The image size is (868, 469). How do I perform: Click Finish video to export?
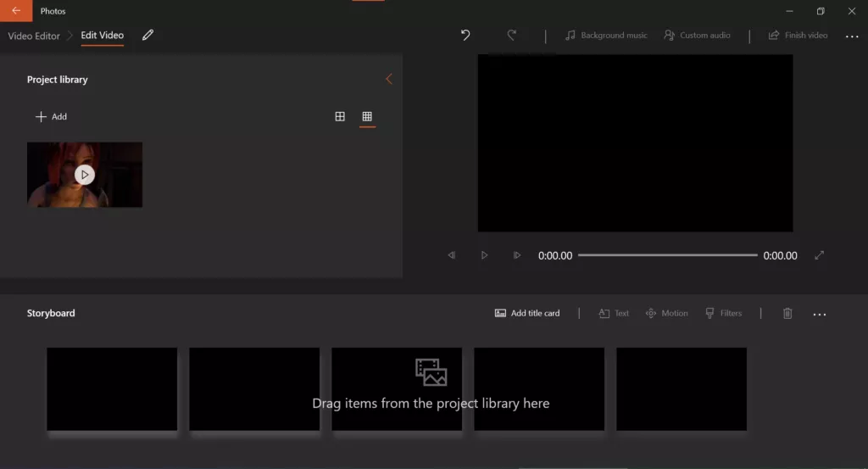point(798,36)
